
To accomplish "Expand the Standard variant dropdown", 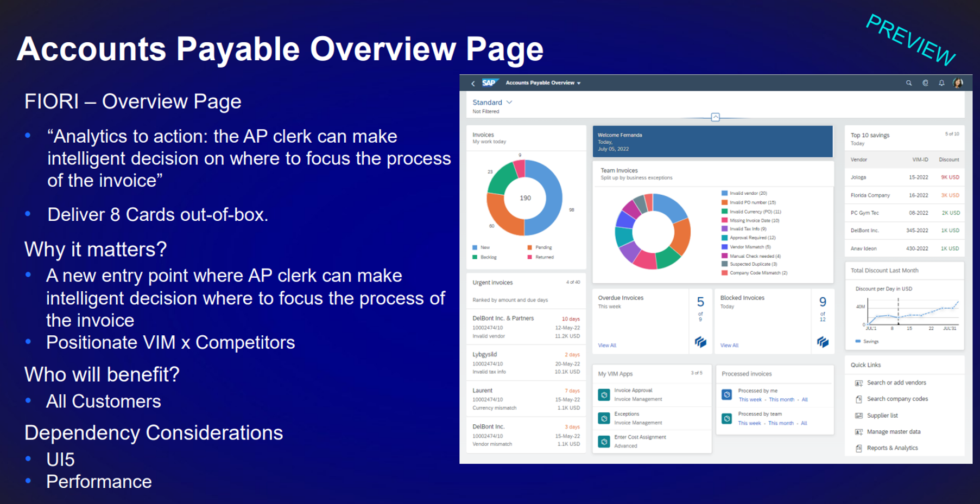I will [492, 102].
